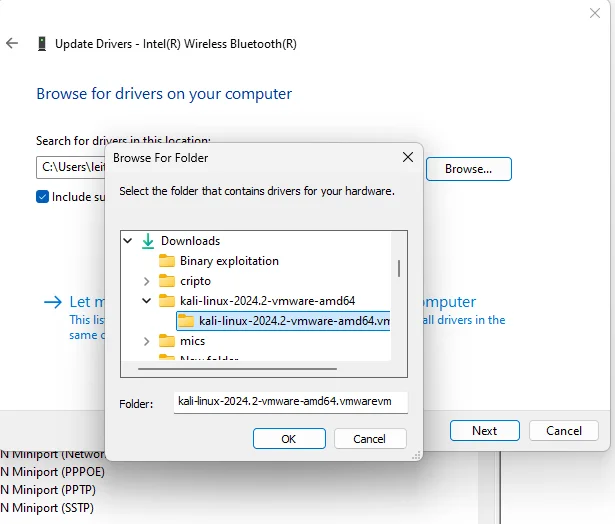615x524 pixels.
Task: Expand the mics folder node
Action: [x=146, y=341]
